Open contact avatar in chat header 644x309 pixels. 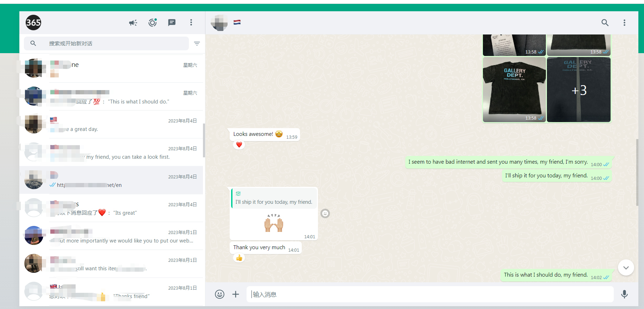pyautogui.click(x=219, y=23)
